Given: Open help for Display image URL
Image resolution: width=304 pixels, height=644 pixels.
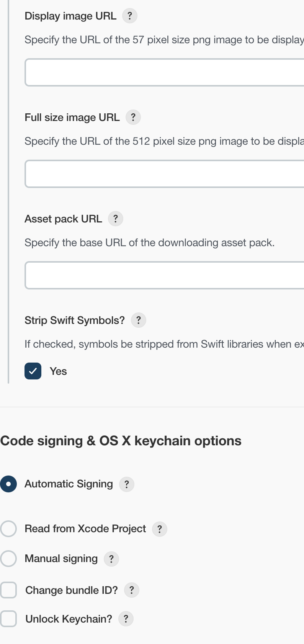Looking at the screenshot, I should coord(130,16).
